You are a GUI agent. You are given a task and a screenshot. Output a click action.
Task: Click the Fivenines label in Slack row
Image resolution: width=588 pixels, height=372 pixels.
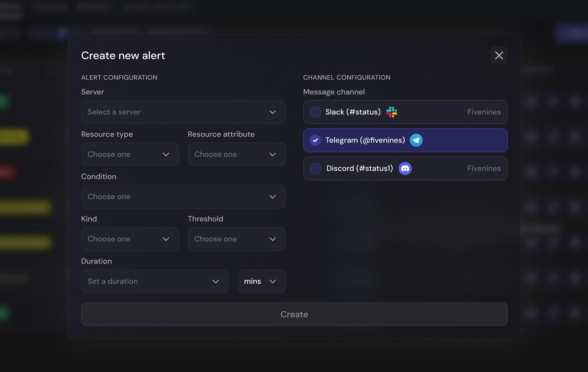pyautogui.click(x=484, y=112)
